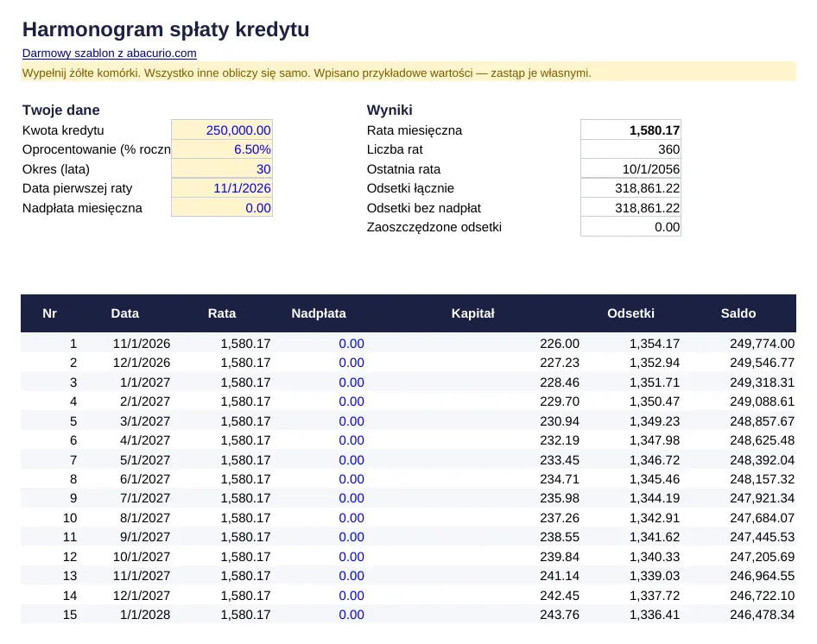Select the Odsetki value 1,337.72
Viewport: 817px width, 644px height.
click(655, 596)
